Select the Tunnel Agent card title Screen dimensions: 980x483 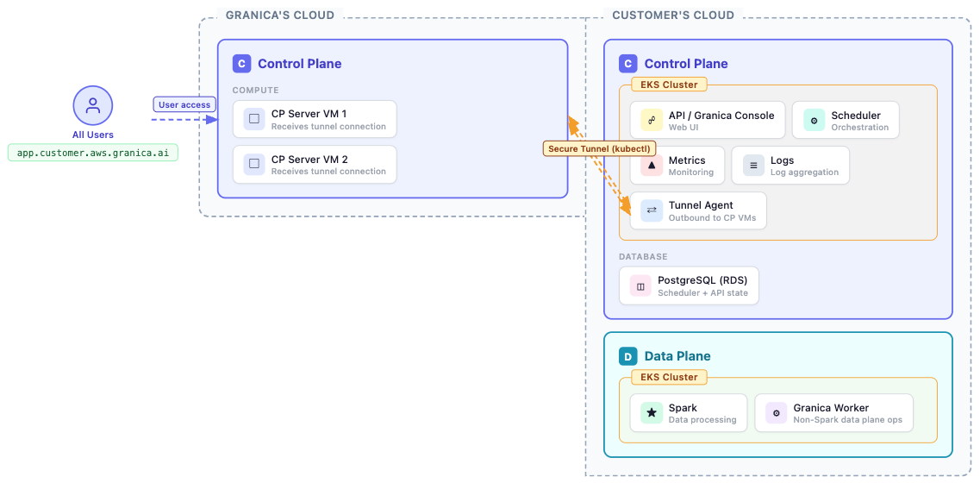pyautogui.click(x=701, y=205)
